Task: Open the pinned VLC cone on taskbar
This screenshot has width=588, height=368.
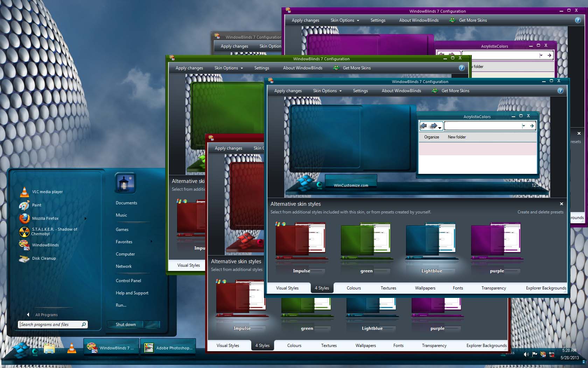Action: pos(71,348)
